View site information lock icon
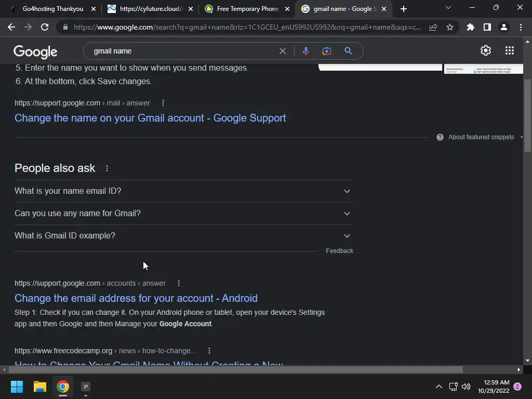Image resolution: width=532 pixels, height=399 pixels. click(65, 27)
